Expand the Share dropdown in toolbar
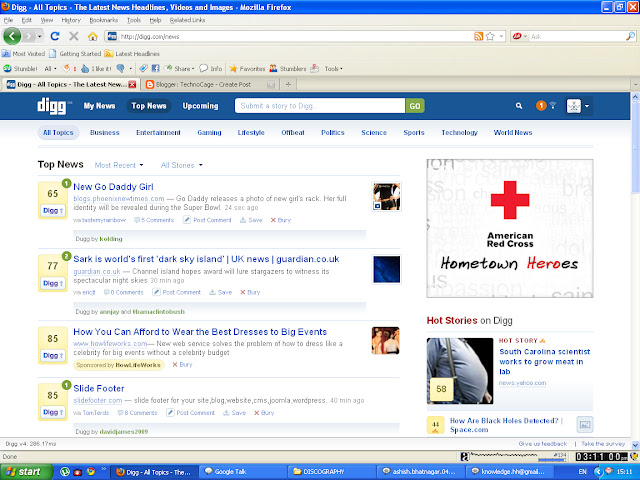The image size is (640, 480). coord(180,69)
